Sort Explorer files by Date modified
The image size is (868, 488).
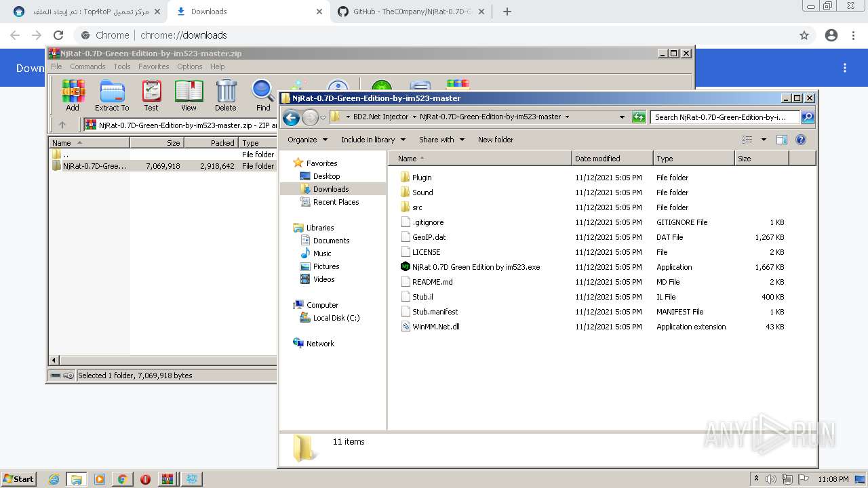[x=612, y=159]
